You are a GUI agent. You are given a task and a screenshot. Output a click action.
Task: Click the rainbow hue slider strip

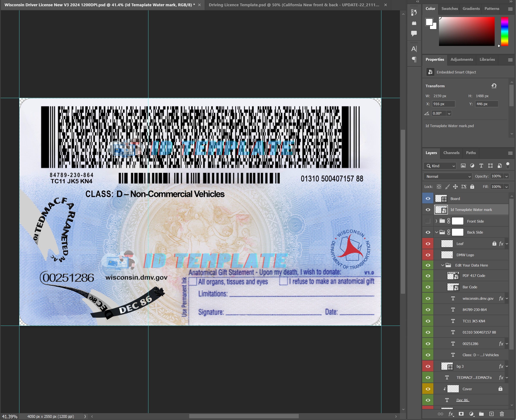click(x=504, y=31)
